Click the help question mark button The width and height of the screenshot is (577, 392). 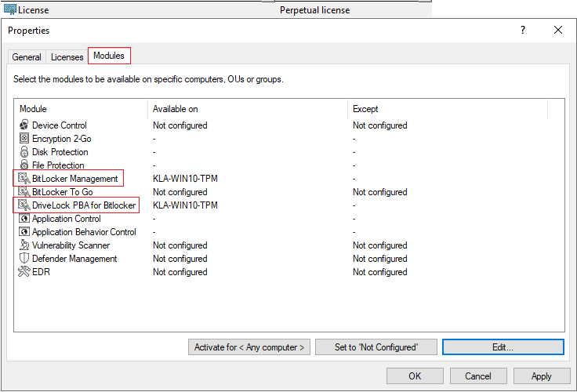point(523,30)
